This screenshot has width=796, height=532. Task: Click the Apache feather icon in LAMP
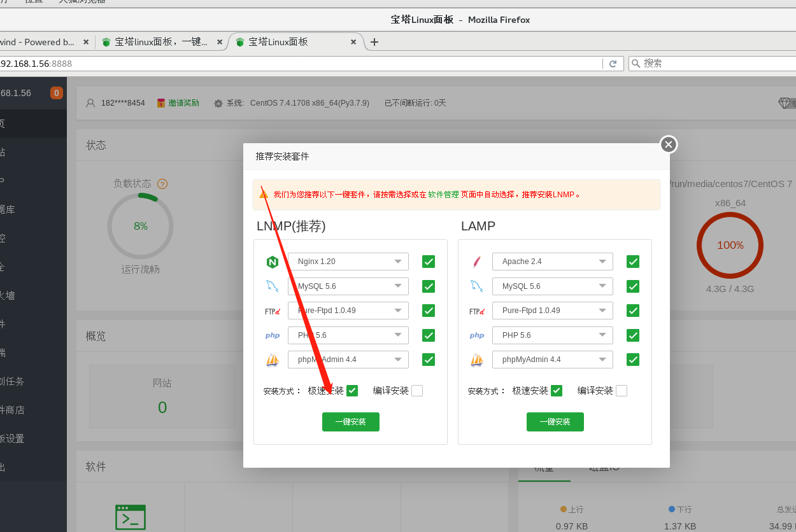tap(476, 262)
